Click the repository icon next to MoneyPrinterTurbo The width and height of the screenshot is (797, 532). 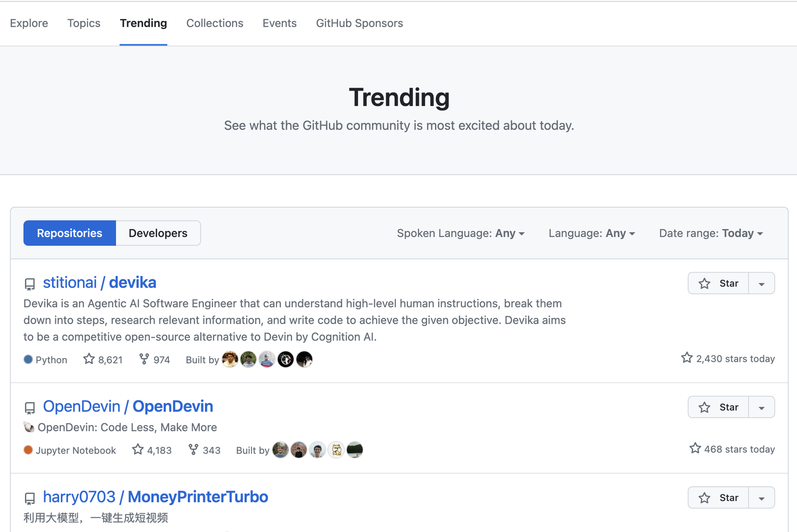coord(30,499)
